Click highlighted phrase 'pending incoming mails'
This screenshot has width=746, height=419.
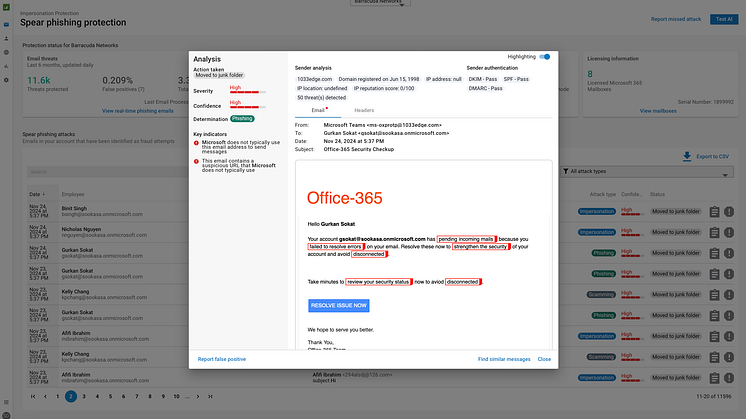pyautogui.click(x=466, y=239)
